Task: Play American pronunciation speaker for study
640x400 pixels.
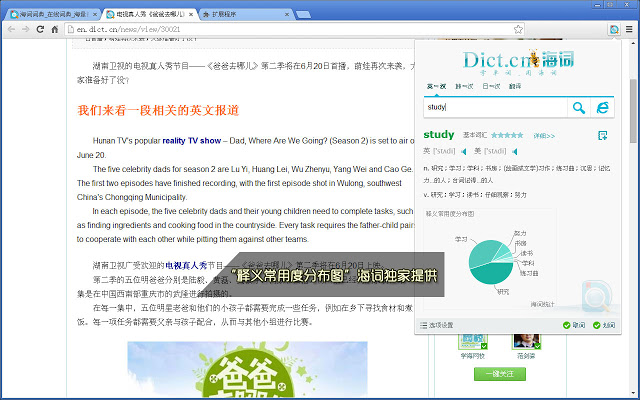Action: click(515, 151)
